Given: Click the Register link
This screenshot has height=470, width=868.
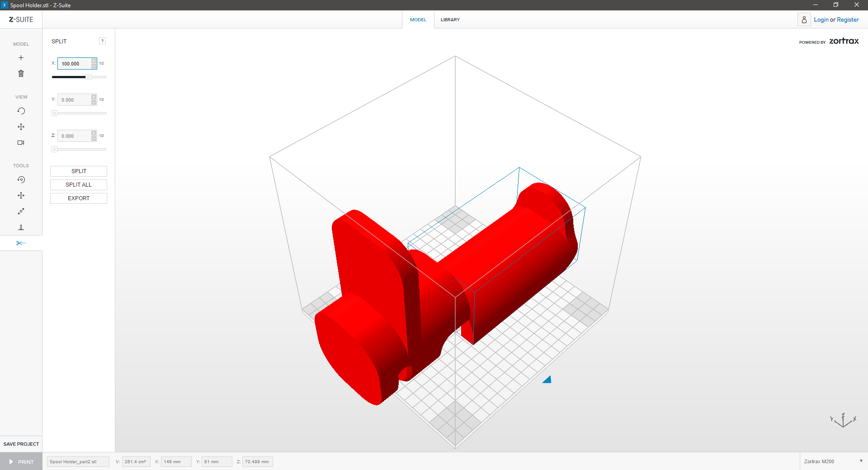Looking at the screenshot, I should click(x=847, y=20).
